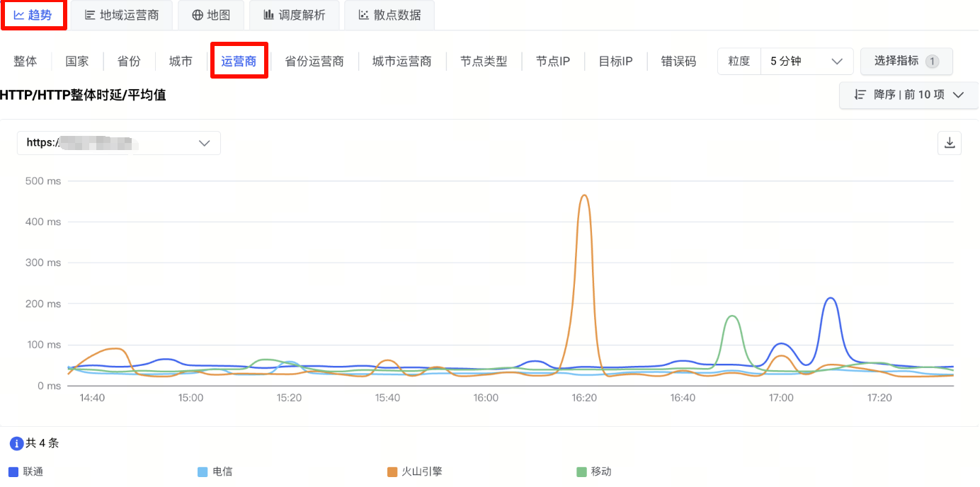Select the 节点类型 dimension tab

pos(484,62)
